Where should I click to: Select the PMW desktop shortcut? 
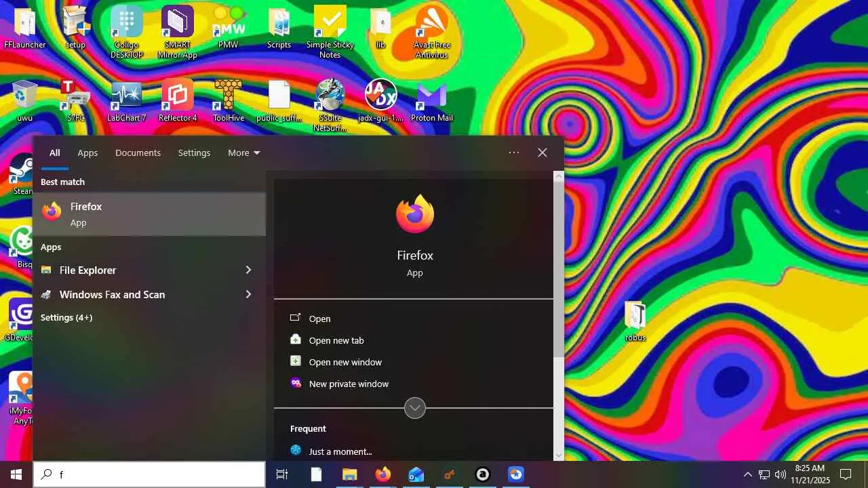229,28
